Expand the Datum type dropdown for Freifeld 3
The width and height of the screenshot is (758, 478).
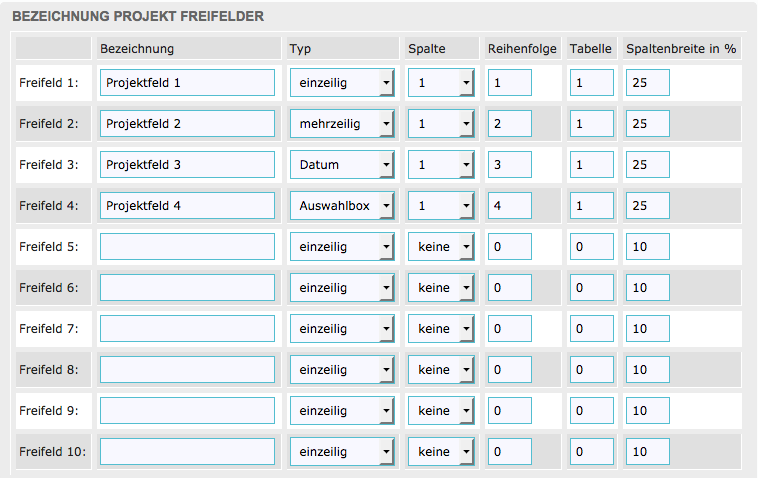342,164
